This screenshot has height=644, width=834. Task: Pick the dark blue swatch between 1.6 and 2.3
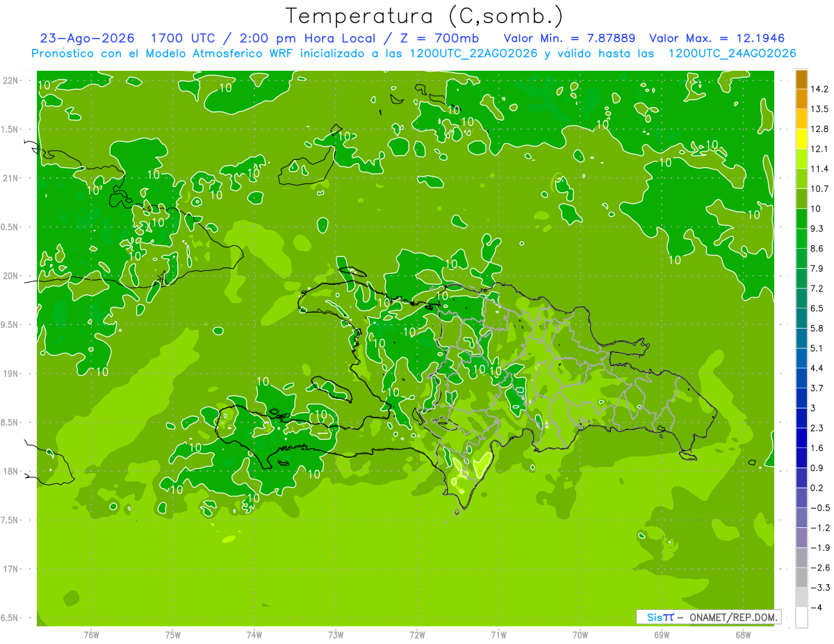point(801,438)
